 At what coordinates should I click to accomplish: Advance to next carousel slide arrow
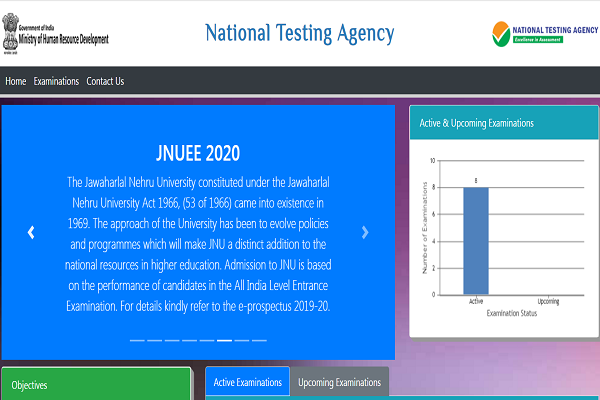[x=365, y=232]
